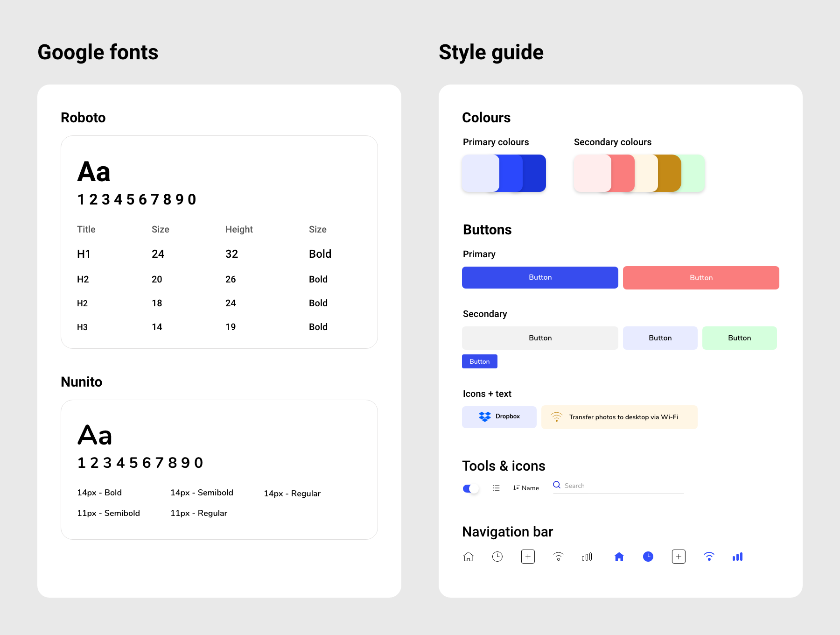Click the small blue Button
Screen dimensions: 840x635
tap(480, 361)
